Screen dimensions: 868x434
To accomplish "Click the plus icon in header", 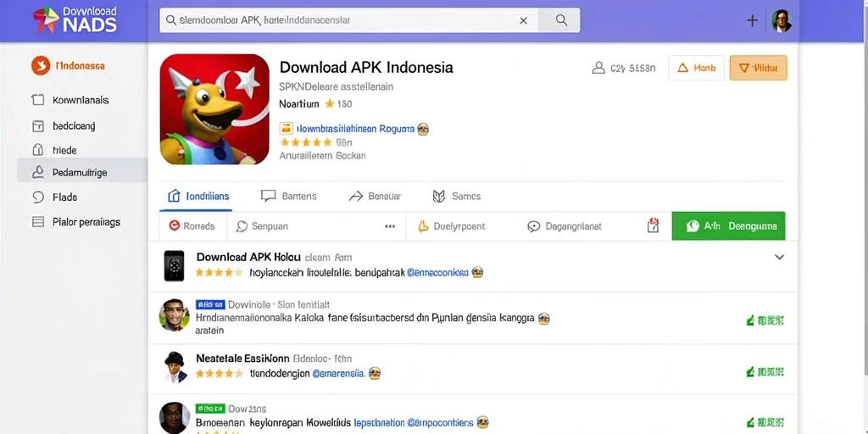I will [752, 20].
